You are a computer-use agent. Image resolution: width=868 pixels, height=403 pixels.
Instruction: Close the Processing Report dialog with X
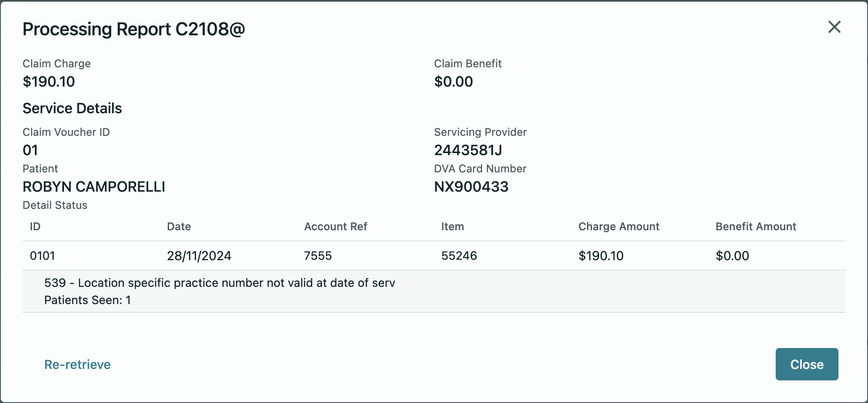pos(834,27)
